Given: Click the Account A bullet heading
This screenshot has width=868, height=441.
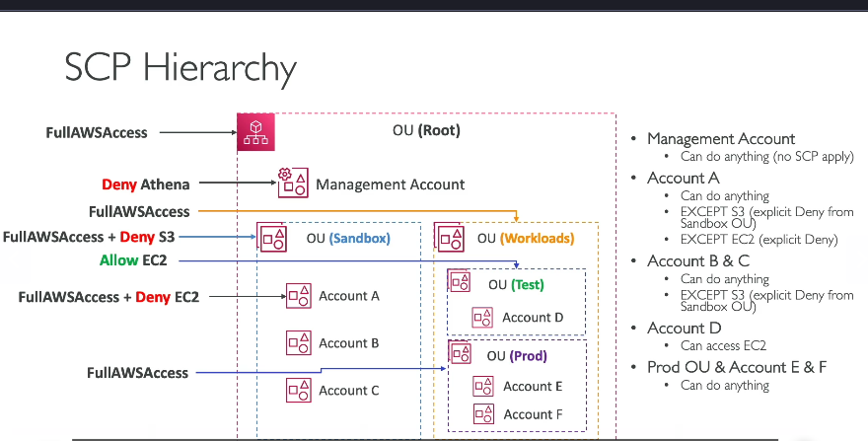Looking at the screenshot, I should 684,178.
